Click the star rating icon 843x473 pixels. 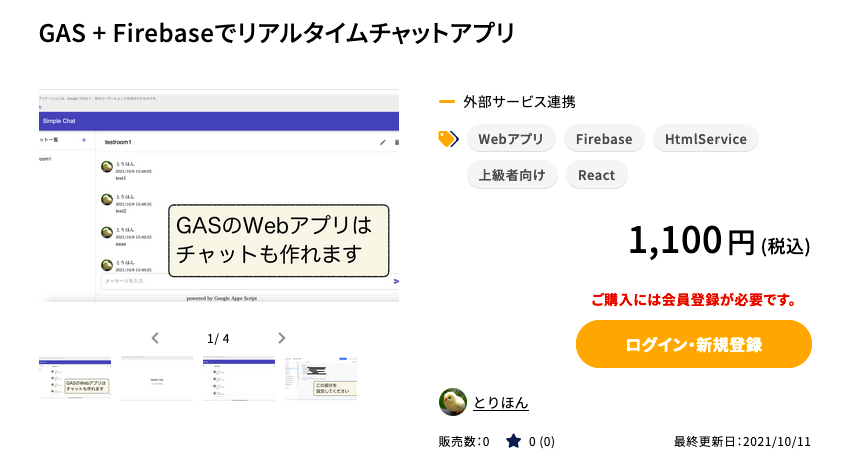[x=513, y=441]
